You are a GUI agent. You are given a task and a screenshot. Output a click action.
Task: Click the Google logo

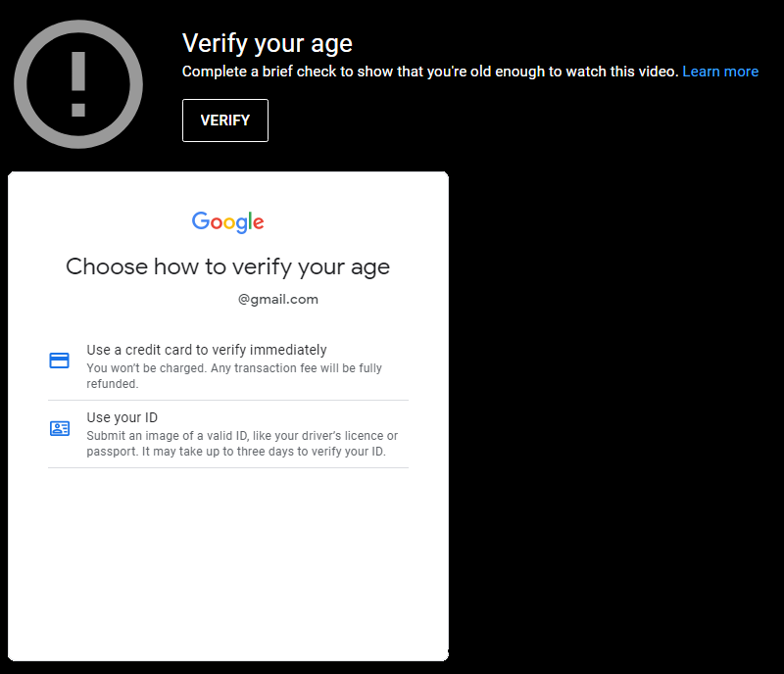click(x=228, y=221)
